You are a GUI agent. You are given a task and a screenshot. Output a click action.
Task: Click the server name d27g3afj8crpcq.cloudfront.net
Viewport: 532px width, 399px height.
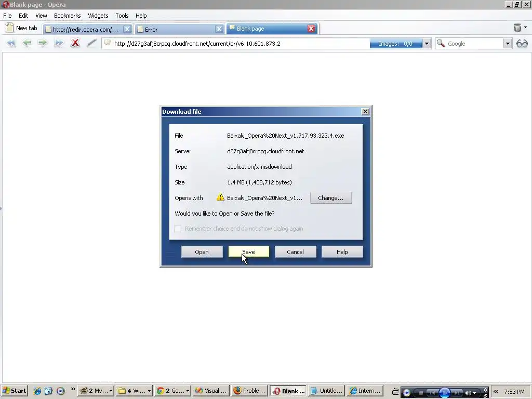tap(265, 151)
